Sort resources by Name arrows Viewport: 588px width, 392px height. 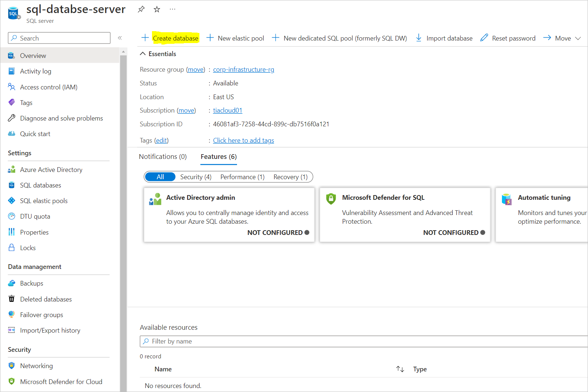tap(400, 369)
